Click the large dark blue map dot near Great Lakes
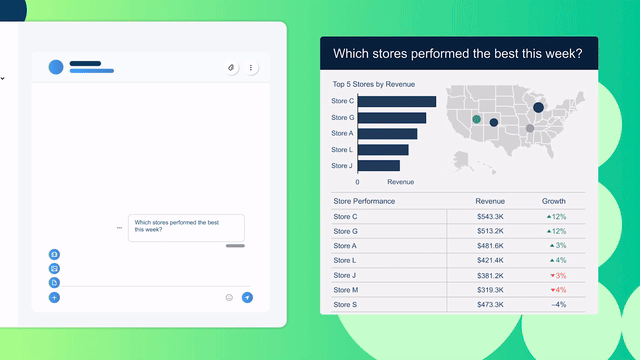Viewport: 640px width, 360px height. coord(538,107)
